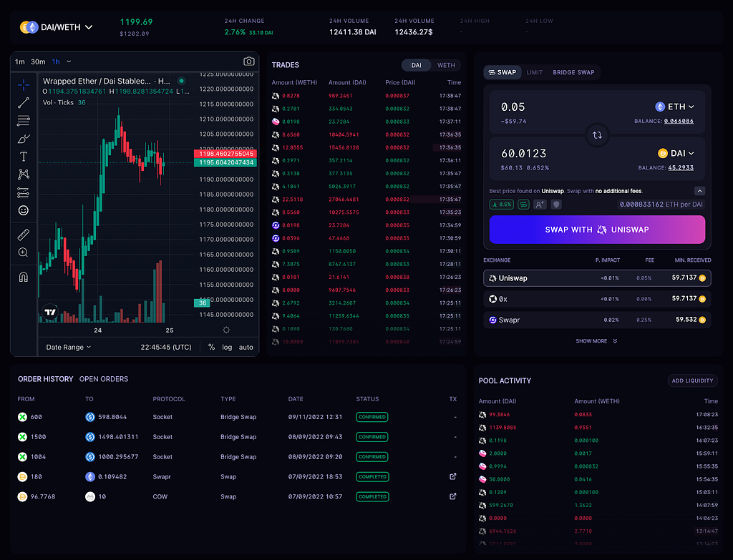Switch swap direction between ETH and DAI
Image resolution: width=733 pixels, height=560 pixels.
tap(597, 135)
